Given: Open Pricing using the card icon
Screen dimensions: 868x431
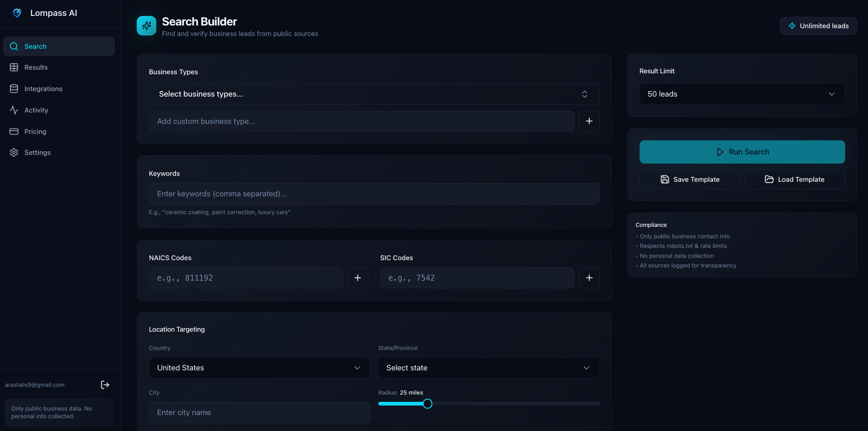Looking at the screenshot, I should (14, 131).
